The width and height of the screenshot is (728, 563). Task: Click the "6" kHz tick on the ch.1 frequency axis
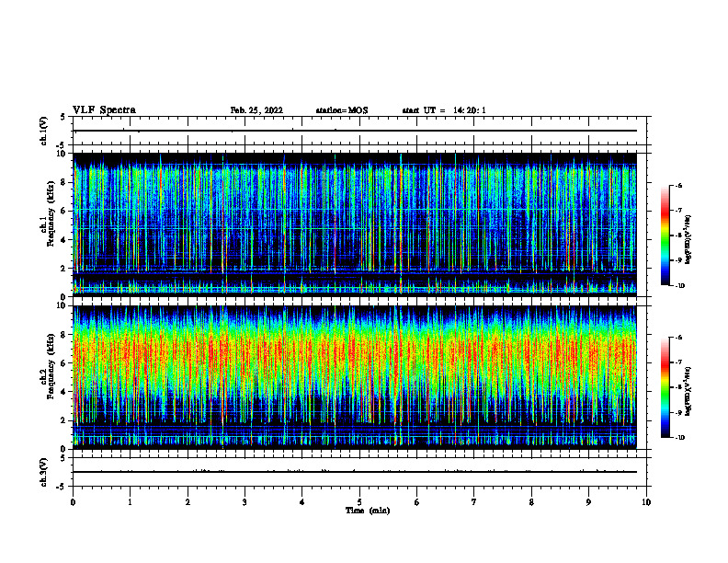(x=63, y=211)
